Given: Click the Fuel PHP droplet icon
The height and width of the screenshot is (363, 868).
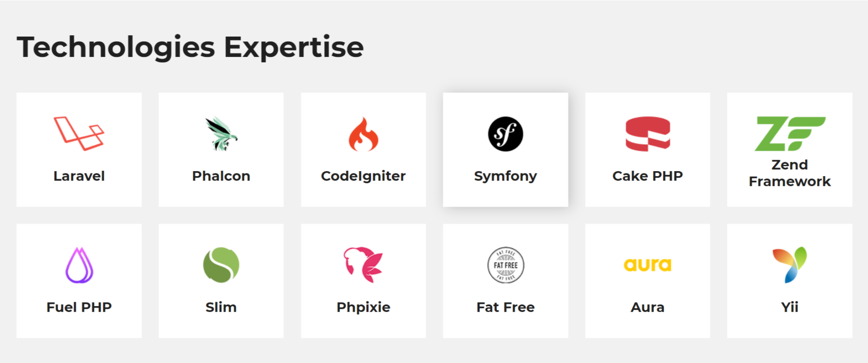Looking at the screenshot, I should coord(79,265).
